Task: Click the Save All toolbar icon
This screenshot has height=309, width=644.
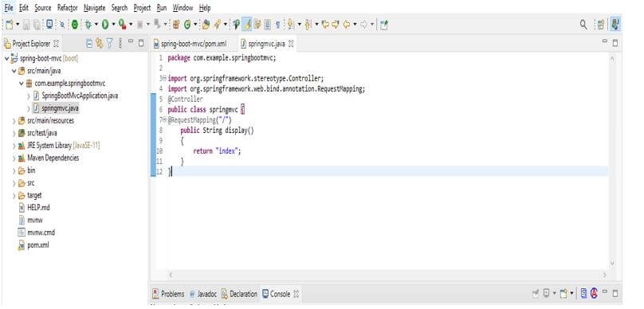Action: pos(37,25)
